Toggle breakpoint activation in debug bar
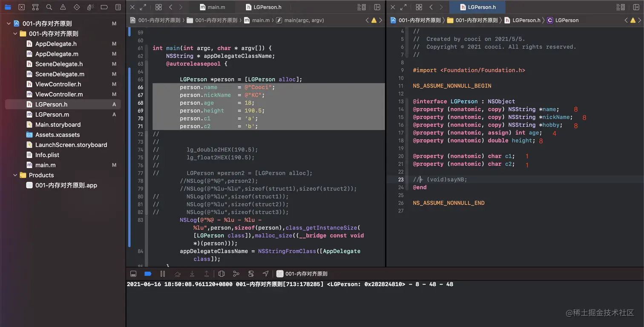 148,274
